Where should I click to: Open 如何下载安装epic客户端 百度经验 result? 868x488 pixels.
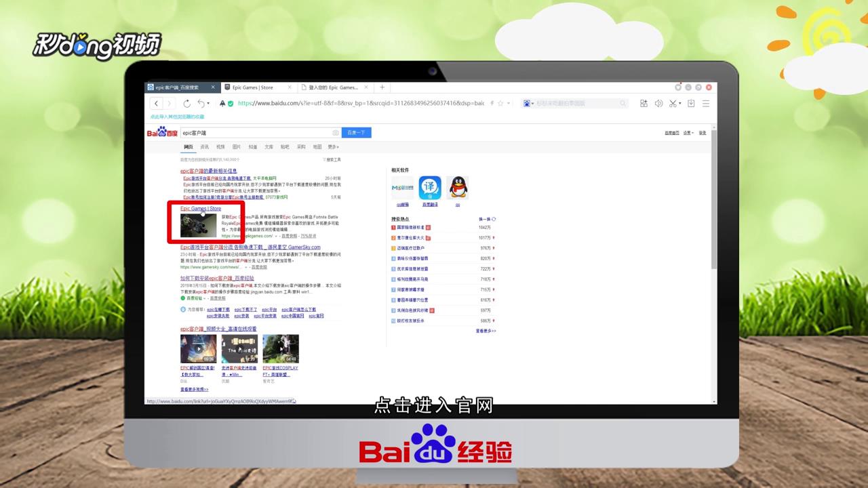(217, 278)
